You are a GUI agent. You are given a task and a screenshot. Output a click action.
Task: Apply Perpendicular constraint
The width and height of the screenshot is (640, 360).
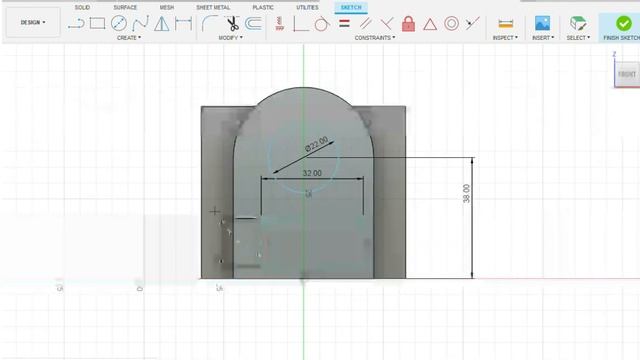387,24
